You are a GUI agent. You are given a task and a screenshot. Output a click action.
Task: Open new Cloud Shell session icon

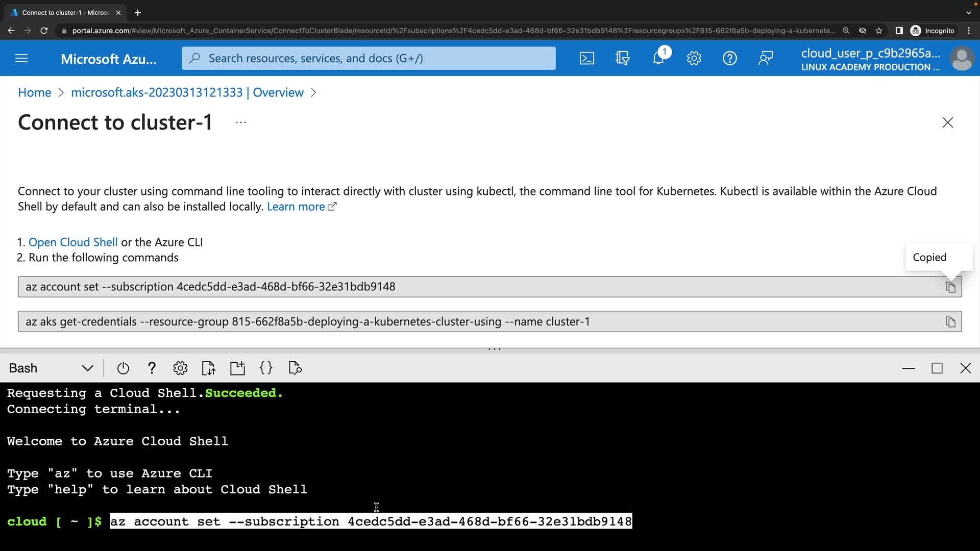click(237, 368)
